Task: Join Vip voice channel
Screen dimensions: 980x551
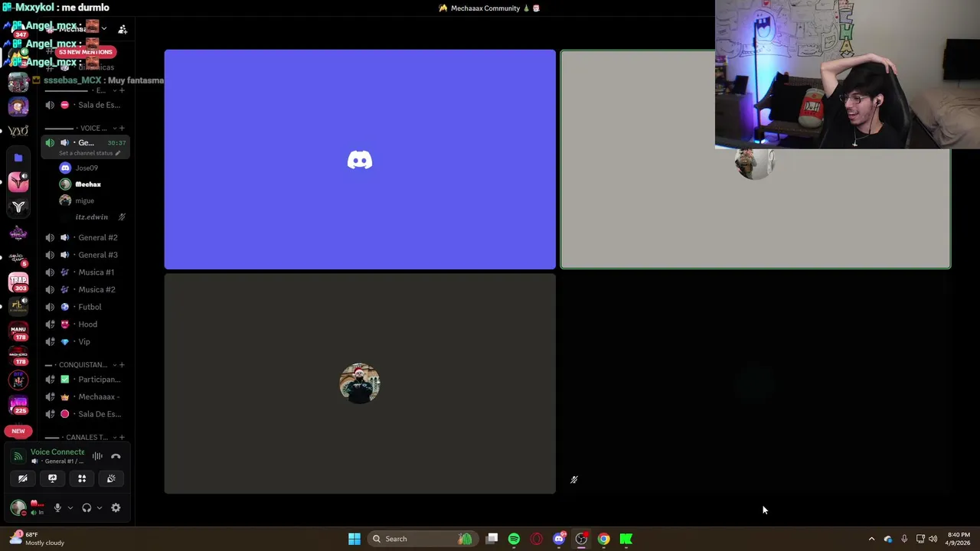Action: [85, 341]
